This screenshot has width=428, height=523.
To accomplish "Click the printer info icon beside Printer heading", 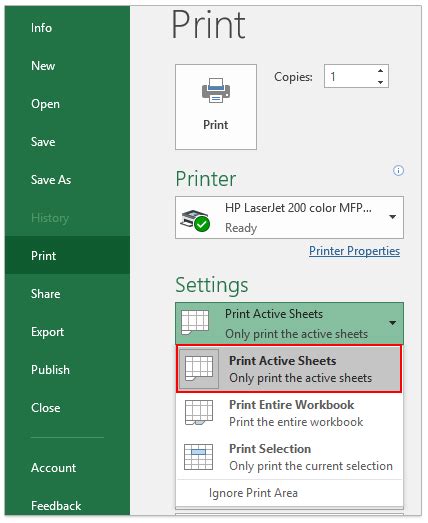I will (x=398, y=170).
